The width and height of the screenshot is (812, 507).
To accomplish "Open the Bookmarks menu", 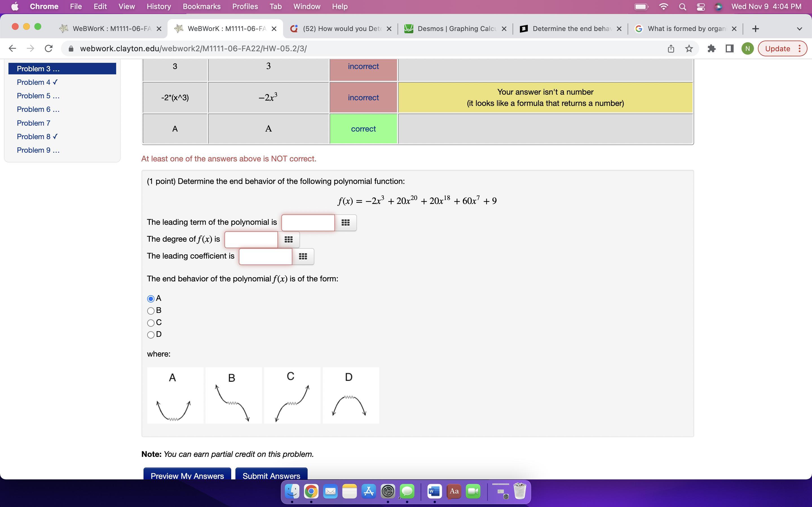I will coord(201,6).
